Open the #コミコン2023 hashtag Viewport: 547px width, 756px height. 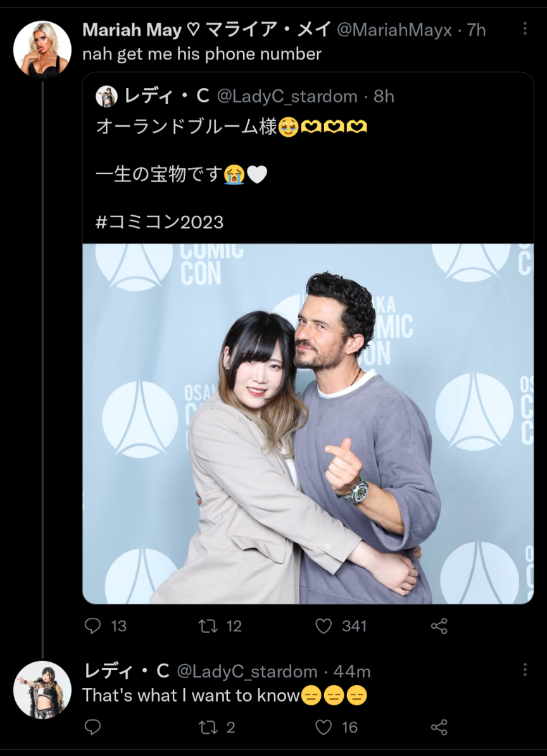(x=160, y=222)
